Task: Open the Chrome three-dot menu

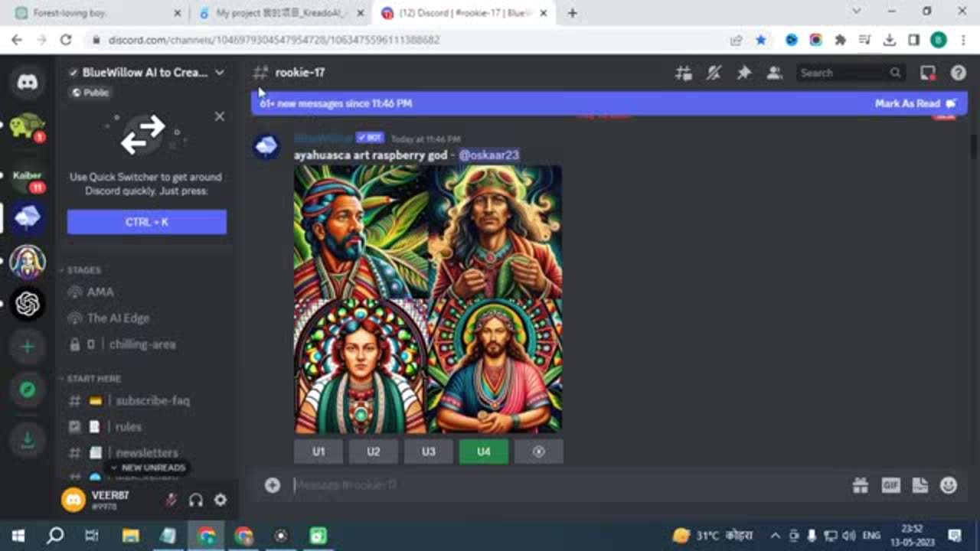Action: 962,40
